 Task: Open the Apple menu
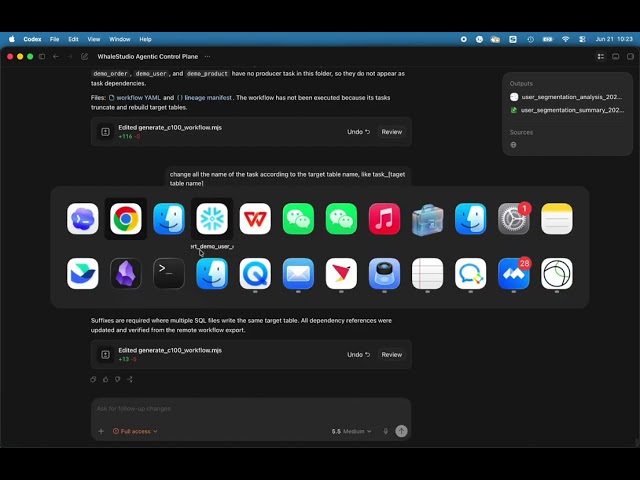[x=12, y=39]
